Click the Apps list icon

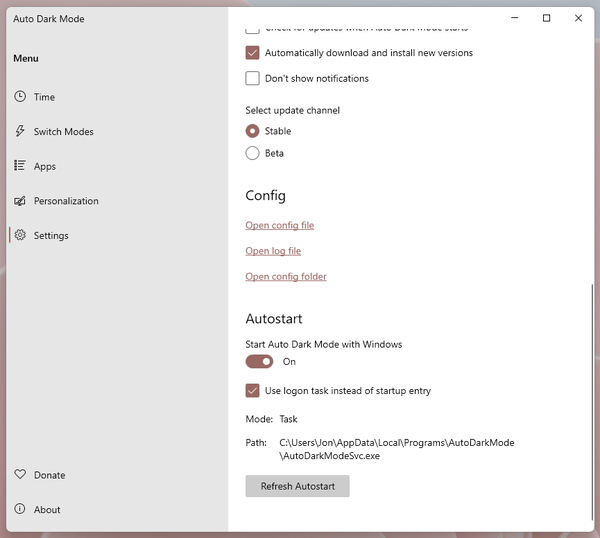20,166
